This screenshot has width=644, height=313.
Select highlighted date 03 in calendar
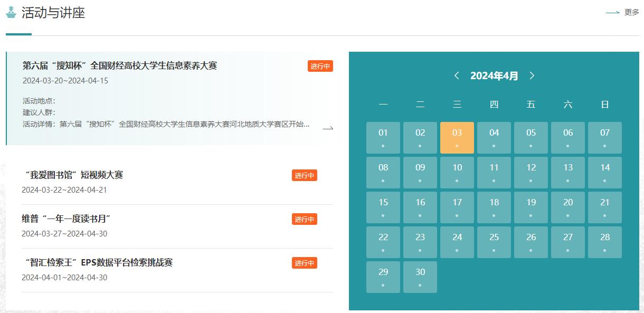pyautogui.click(x=457, y=137)
